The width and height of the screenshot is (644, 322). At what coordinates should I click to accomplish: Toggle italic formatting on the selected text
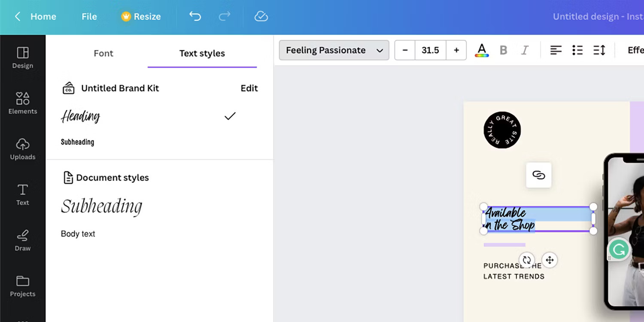(525, 50)
